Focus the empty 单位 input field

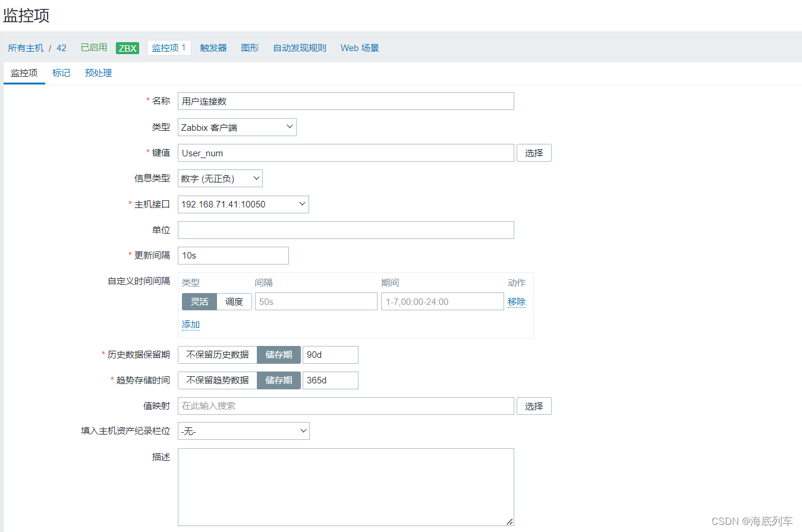coord(346,230)
